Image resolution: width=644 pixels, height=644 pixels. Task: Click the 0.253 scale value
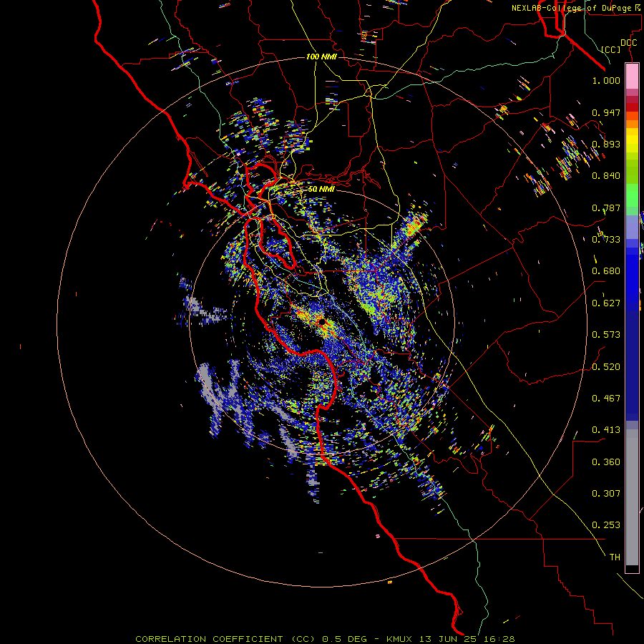coord(606,525)
